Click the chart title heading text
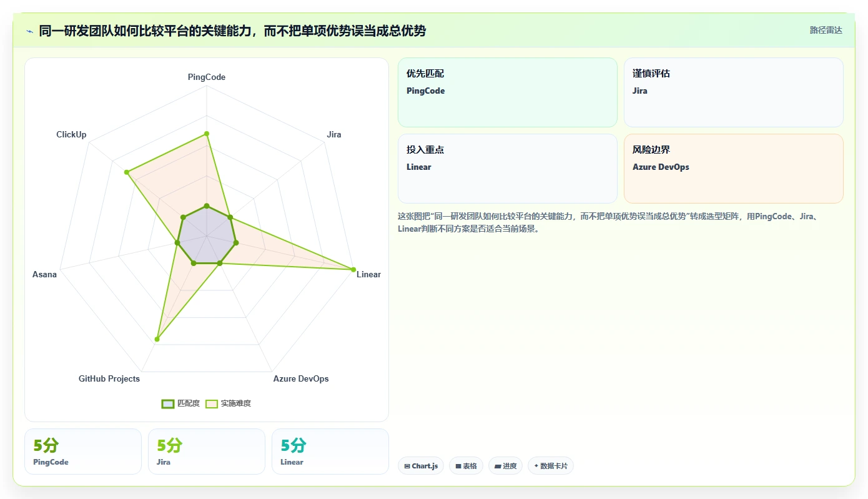 pyautogui.click(x=232, y=31)
